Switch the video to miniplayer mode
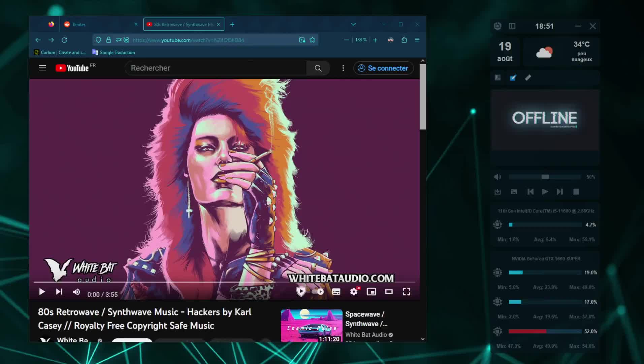644x364 pixels. [371, 292]
